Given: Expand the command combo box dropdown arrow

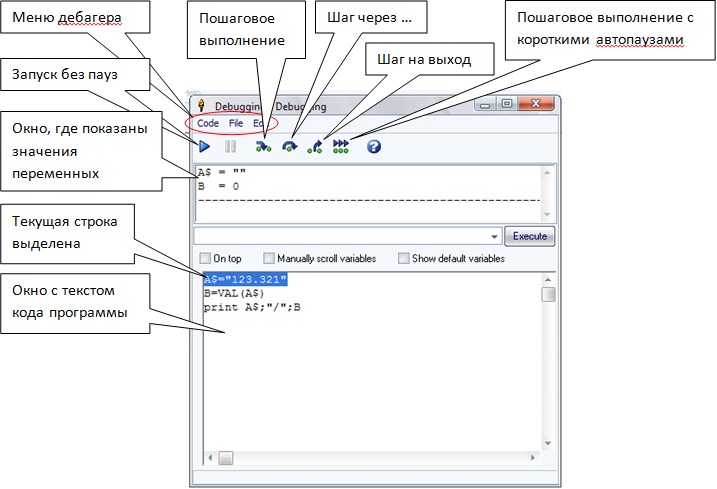Looking at the screenshot, I should pyautogui.click(x=496, y=236).
